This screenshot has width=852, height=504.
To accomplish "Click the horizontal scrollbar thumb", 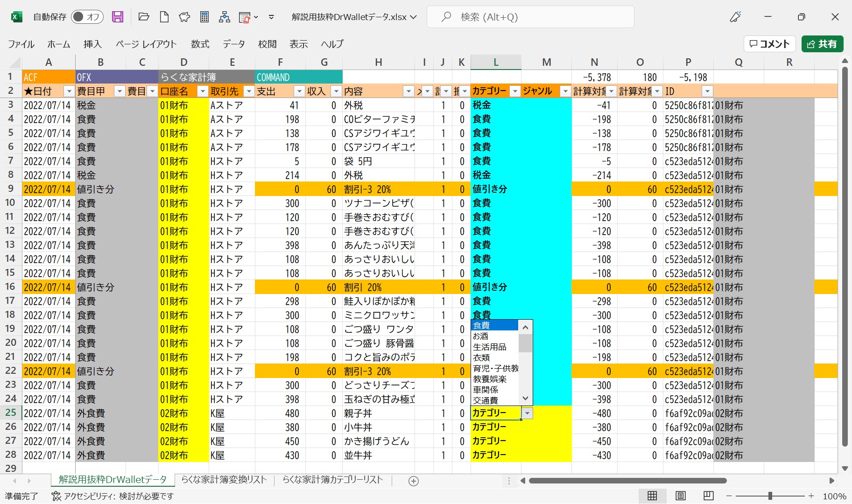I will 627,481.
